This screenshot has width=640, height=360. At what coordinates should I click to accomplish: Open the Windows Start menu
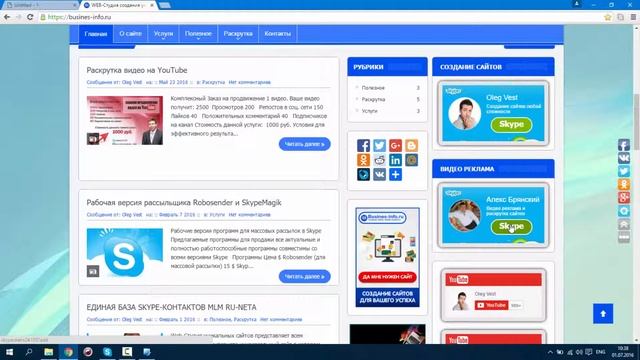click(9, 352)
